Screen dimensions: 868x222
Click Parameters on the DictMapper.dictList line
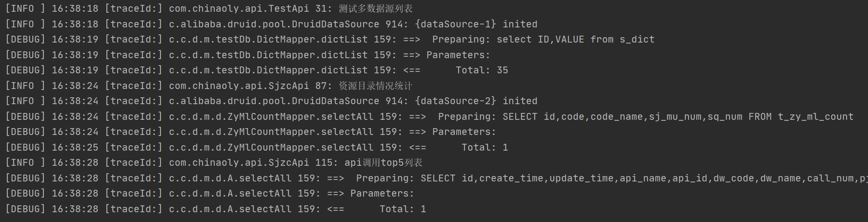click(x=458, y=55)
